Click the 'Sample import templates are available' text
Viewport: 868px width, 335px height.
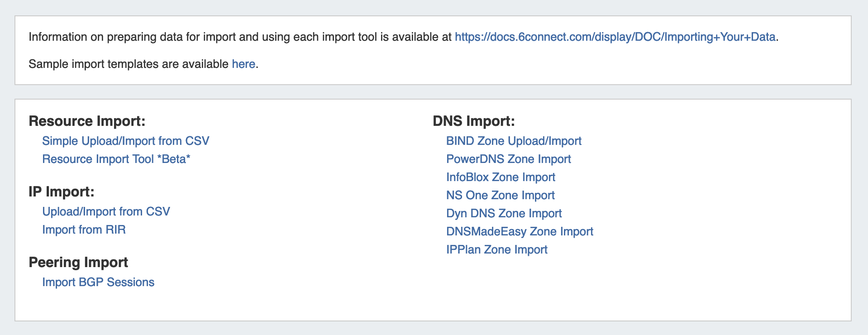pyautogui.click(x=129, y=64)
